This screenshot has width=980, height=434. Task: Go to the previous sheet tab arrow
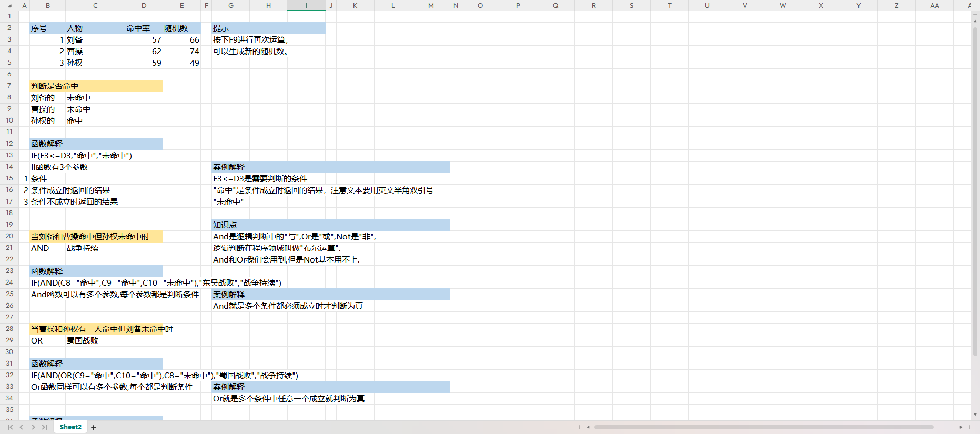pyautogui.click(x=22, y=427)
